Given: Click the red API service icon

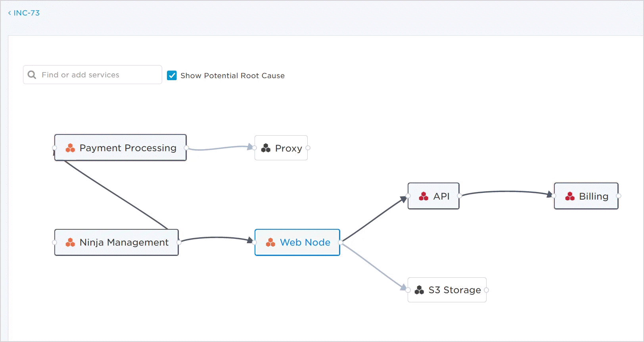Looking at the screenshot, I should tap(424, 196).
